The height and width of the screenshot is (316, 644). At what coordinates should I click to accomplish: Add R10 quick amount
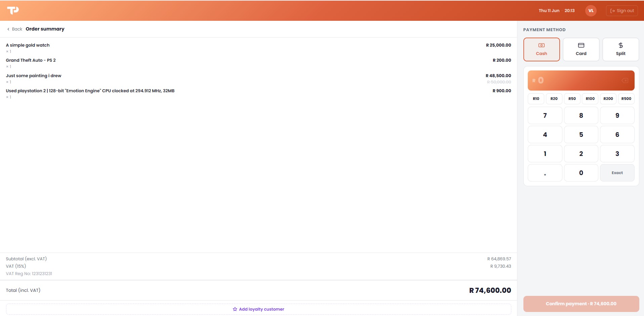[x=536, y=99]
